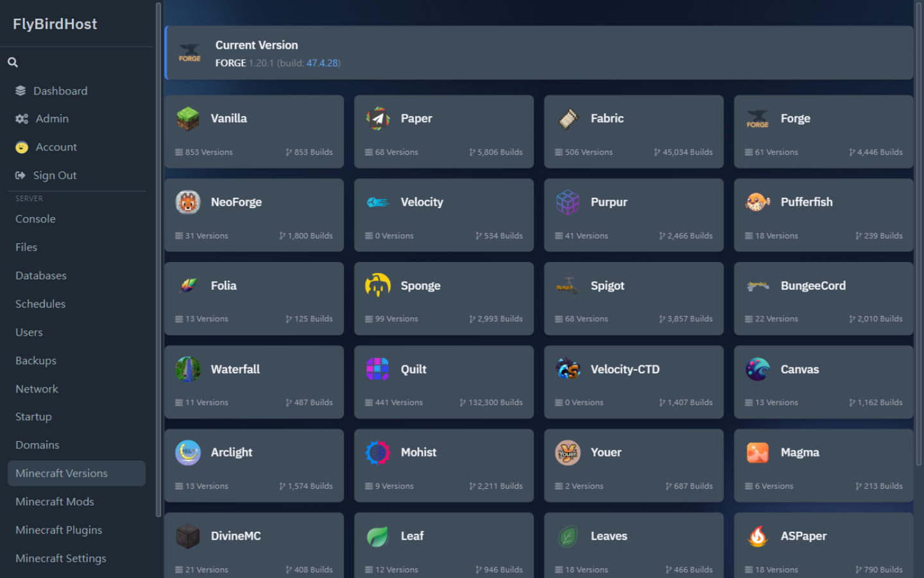Click the Paper plane icon
The width and height of the screenshot is (924, 578).
click(378, 119)
